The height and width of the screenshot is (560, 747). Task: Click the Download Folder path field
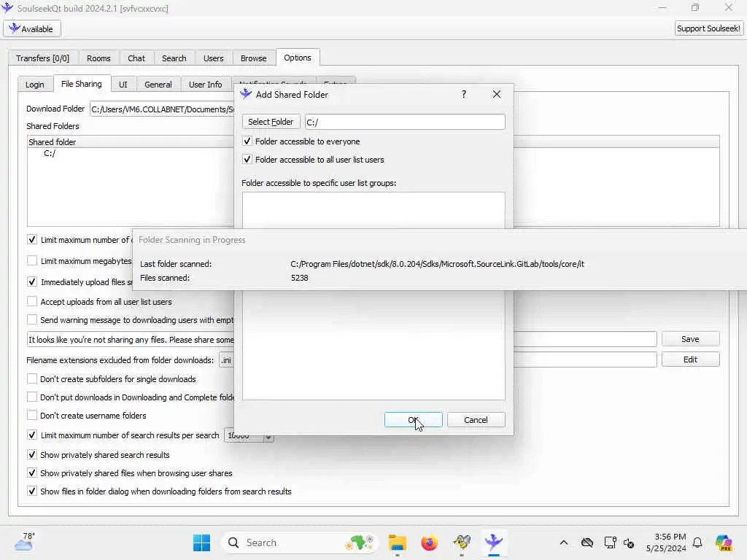(162, 109)
